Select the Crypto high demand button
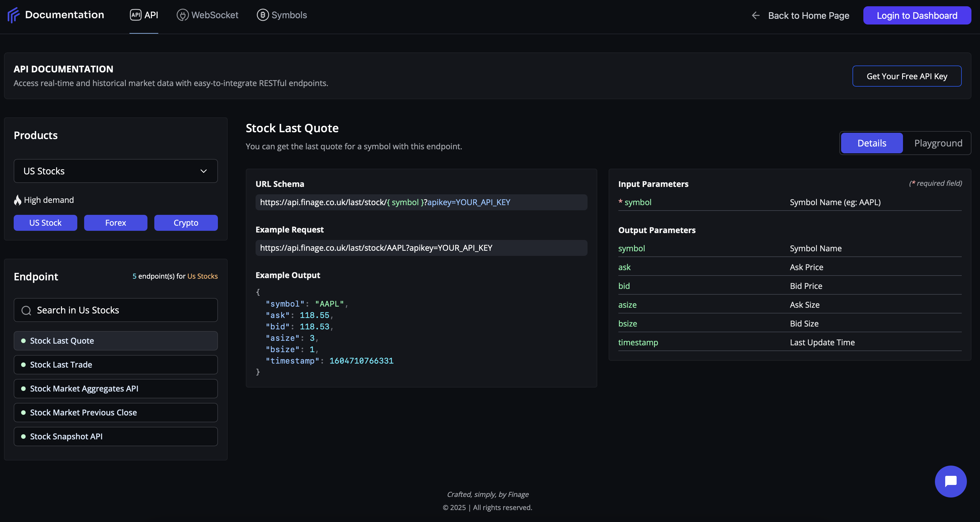Viewport: 980px width, 522px height. click(186, 223)
